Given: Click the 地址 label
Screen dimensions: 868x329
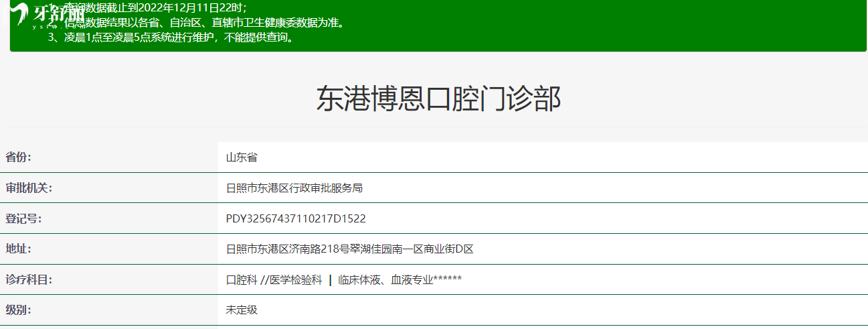Looking at the screenshot, I should tap(19, 249).
